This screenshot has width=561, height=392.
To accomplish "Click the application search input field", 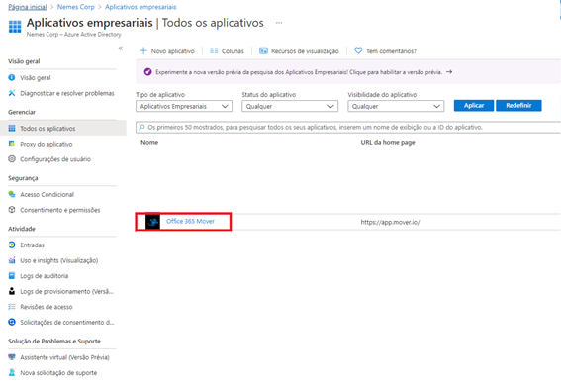I will pos(348,127).
